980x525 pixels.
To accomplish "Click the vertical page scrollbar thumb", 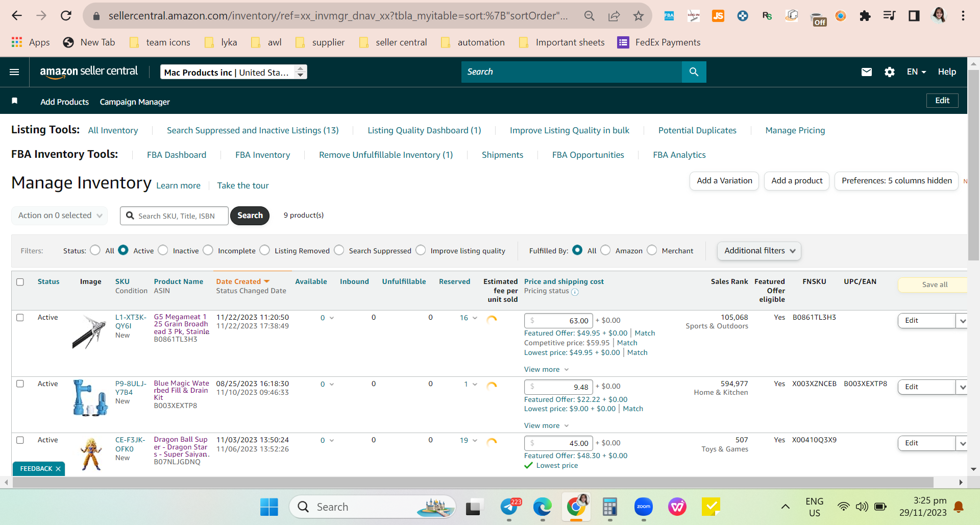I will point(974,165).
